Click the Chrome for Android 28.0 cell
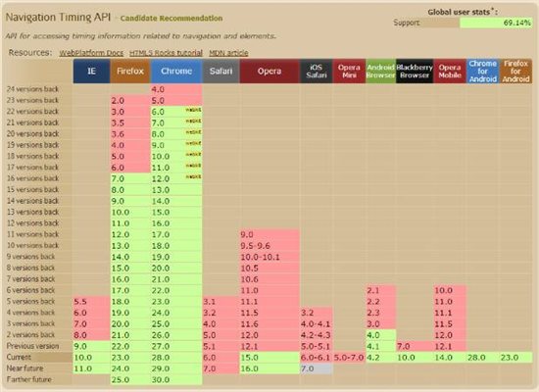Image resolution: width=539 pixels, height=392 pixels. [x=482, y=358]
